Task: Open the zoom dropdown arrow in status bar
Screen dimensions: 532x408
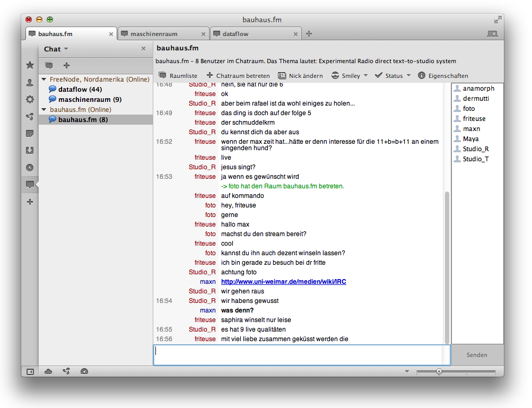Action: [x=407, y=371]
